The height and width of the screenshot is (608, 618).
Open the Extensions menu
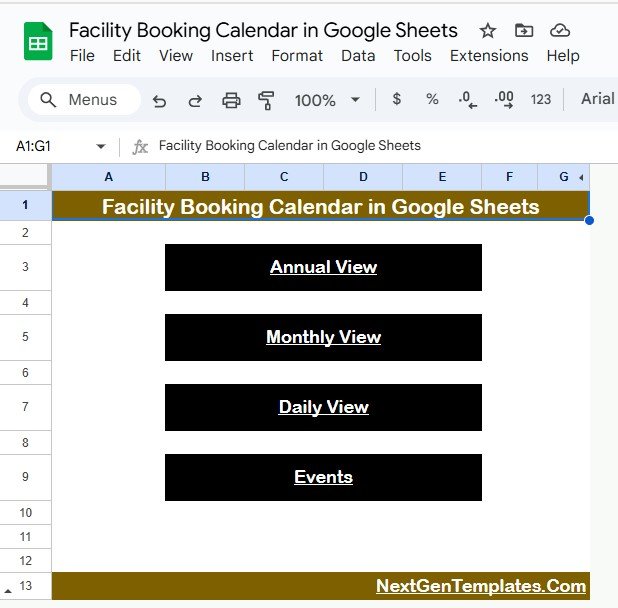click(489, 56)
